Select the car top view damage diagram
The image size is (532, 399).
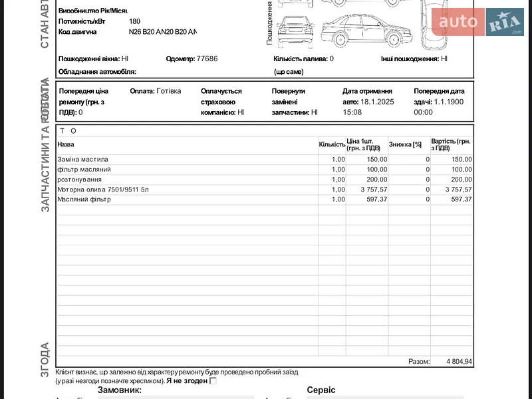click(434, 25)
